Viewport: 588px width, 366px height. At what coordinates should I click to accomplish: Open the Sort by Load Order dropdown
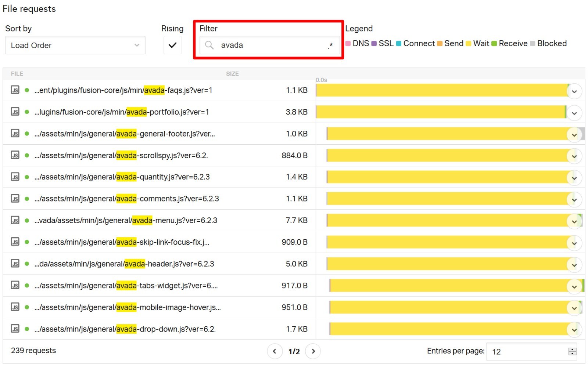click(75, 45)
